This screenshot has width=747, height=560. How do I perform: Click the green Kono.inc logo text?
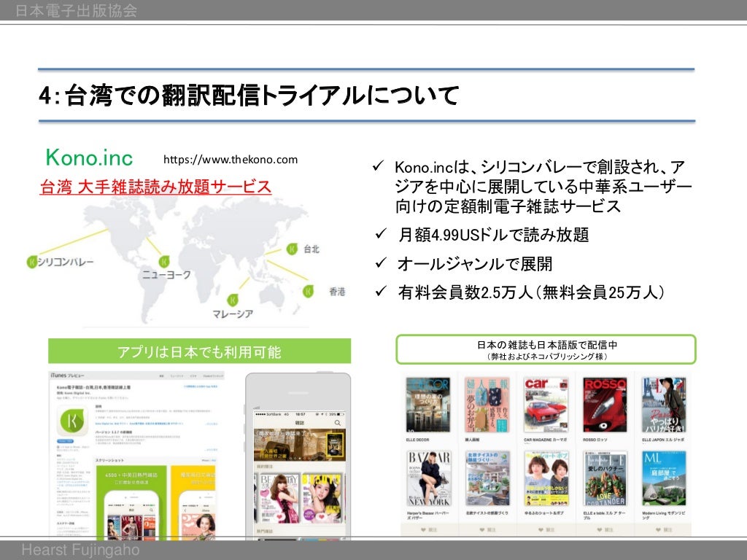(x=89, y=157)
